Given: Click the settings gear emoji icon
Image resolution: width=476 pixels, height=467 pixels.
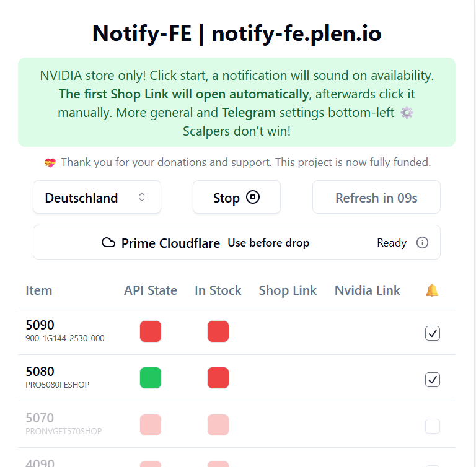Looking at the screenshot, I should [407, 113].
